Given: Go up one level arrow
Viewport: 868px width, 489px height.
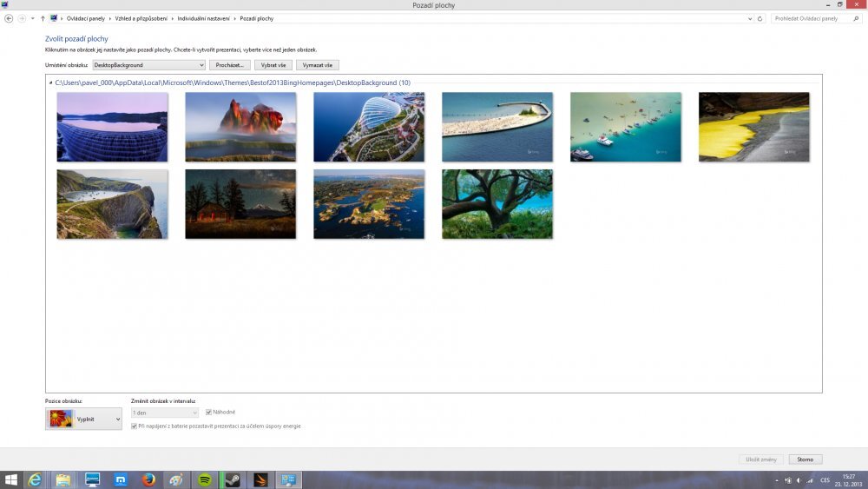Looking at the screenshot, I should tap(43, 18).
